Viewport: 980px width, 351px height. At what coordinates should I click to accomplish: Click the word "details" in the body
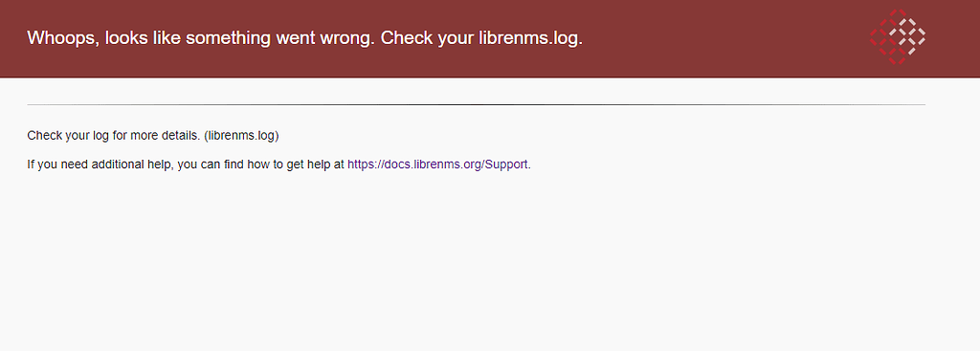point(183,135)
